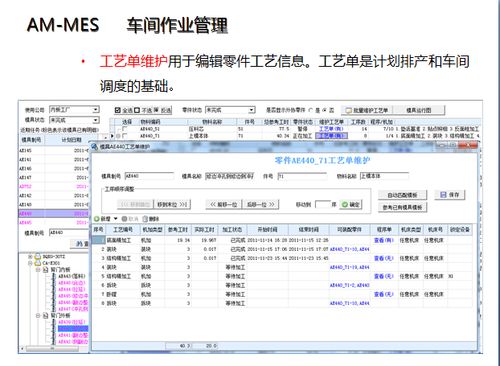Tick the checkbox for row AE440_51

click(x=125, y=128)
